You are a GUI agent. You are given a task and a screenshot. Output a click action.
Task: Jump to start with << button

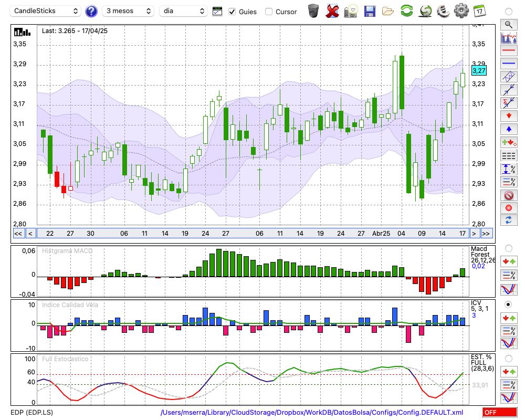18,234
